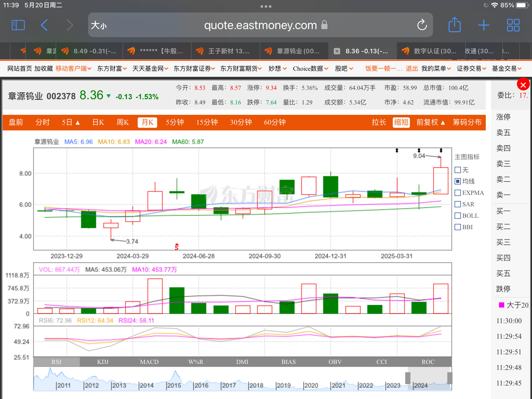532x399 pixels.
Task: Switch to the 章源钨业 (00... tab
Action: (x=294, y=51)
